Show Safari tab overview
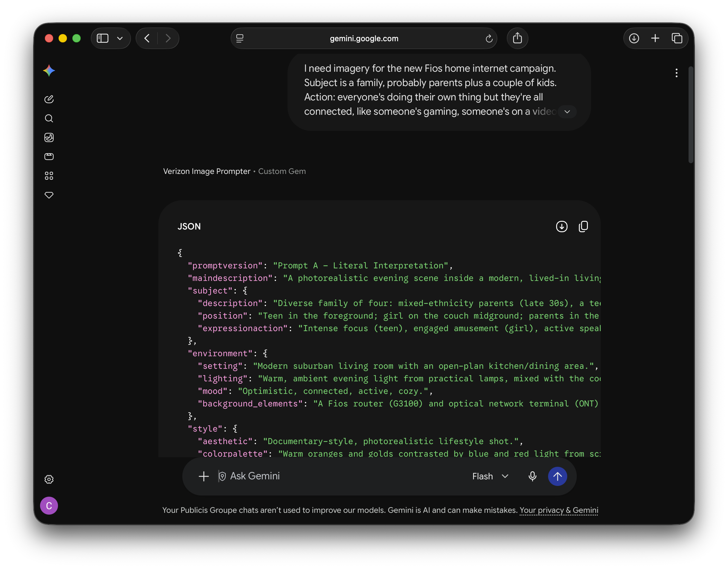The image size is (728, 569). [677, 38]
